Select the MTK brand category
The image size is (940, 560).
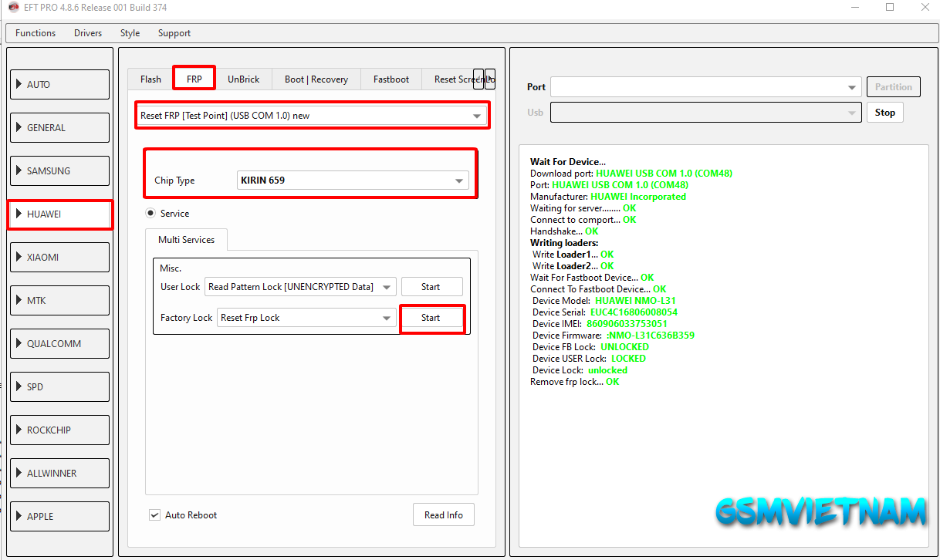coord(60,300)
